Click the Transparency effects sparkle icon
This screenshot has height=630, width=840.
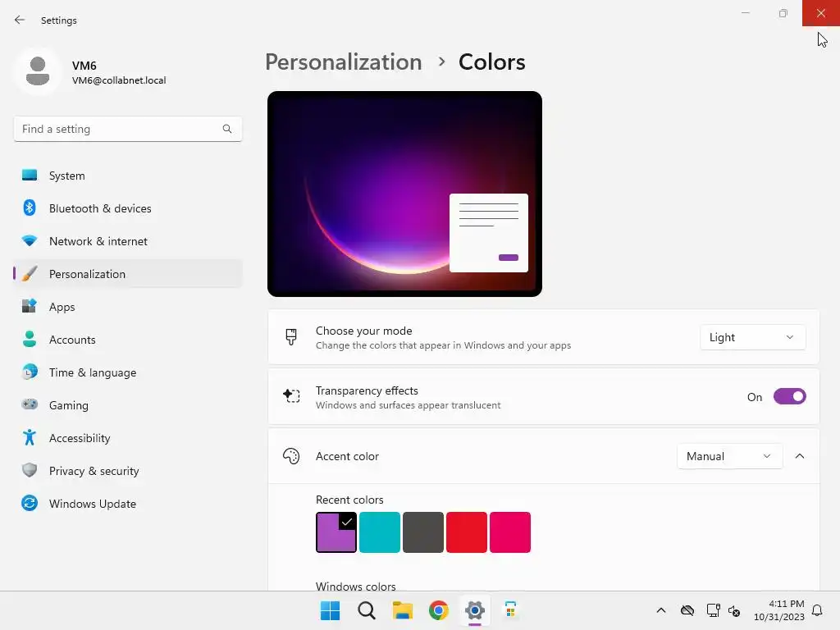click(x=291, y=396)
